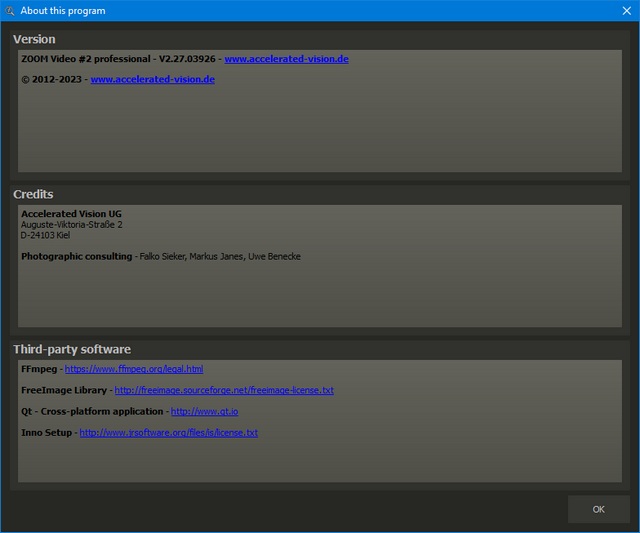Click the FreeImage Library label

click(x=63, y=390)
